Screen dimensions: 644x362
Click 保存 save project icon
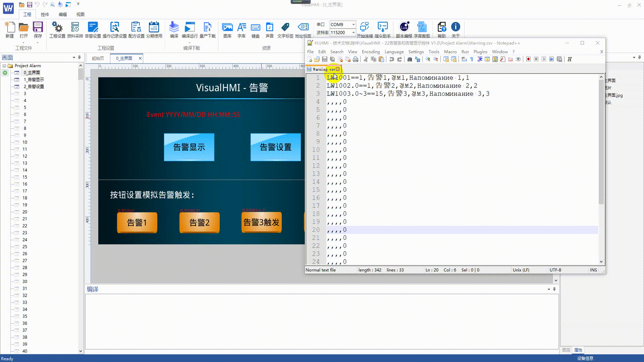tap(38, 27)
